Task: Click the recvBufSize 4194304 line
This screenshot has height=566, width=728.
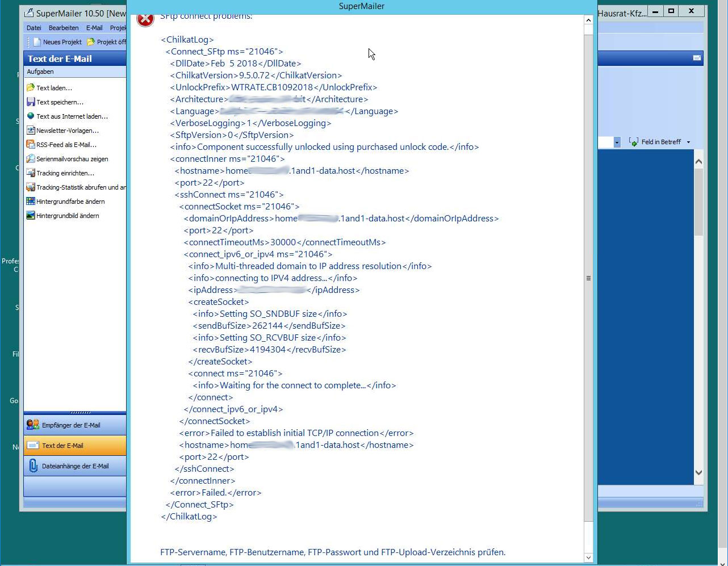Action: (x=269, y=350)
